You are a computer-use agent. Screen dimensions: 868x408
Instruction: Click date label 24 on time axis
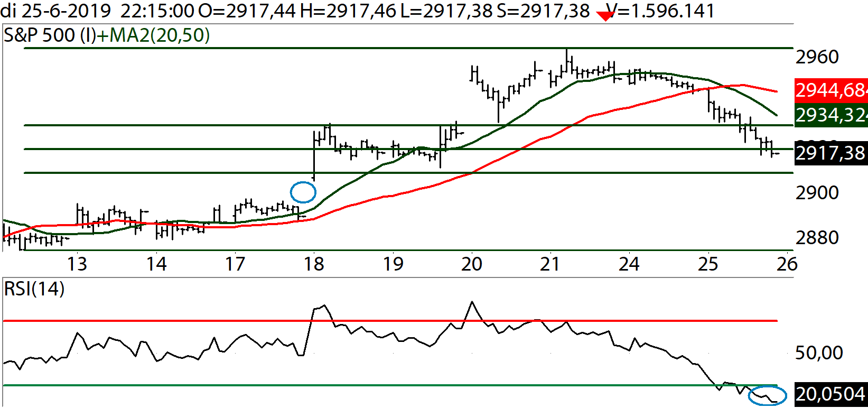tap(629, 264)
